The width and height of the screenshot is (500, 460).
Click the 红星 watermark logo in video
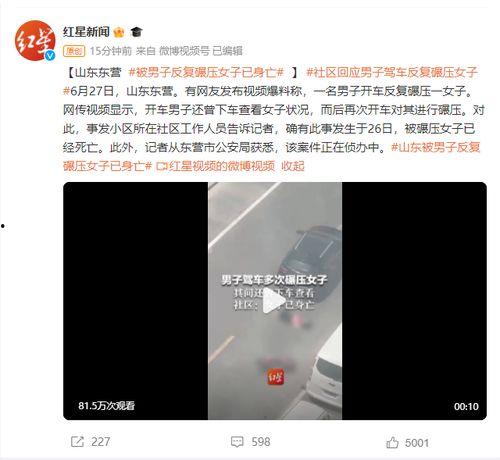275,378
